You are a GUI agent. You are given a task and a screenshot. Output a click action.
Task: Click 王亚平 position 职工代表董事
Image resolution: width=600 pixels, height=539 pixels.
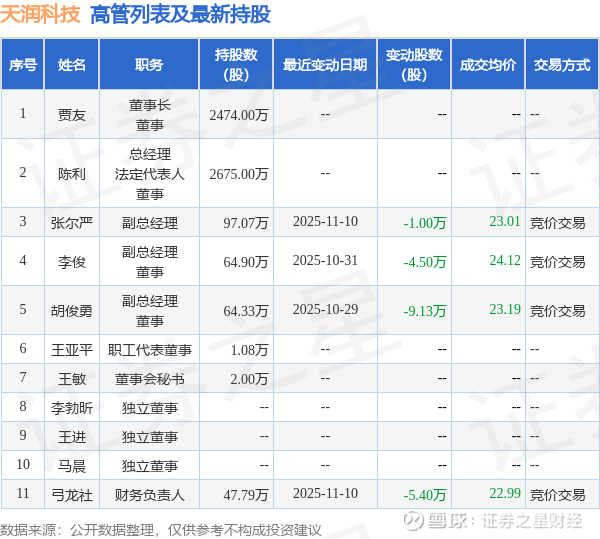(149, 350)
